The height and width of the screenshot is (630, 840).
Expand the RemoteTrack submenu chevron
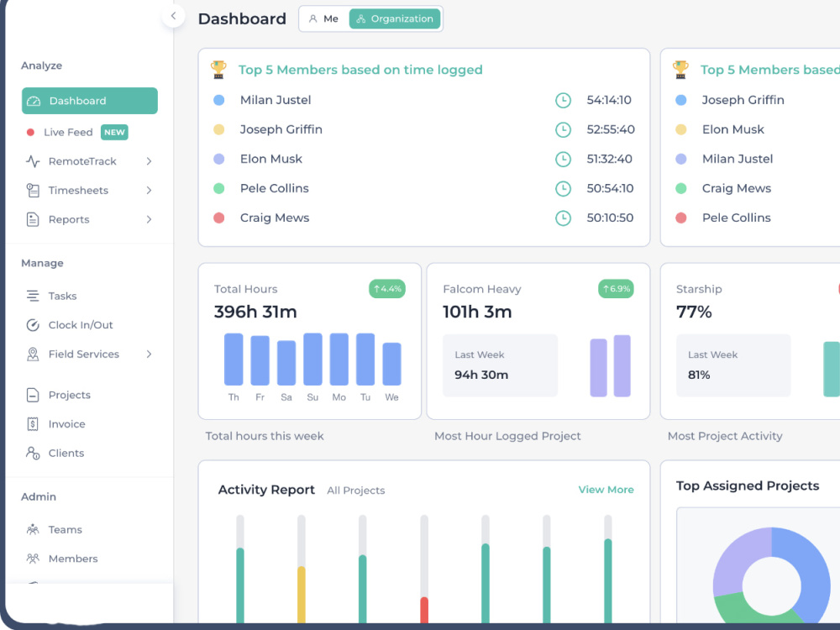pyautogui.click(x=149, y=161)
